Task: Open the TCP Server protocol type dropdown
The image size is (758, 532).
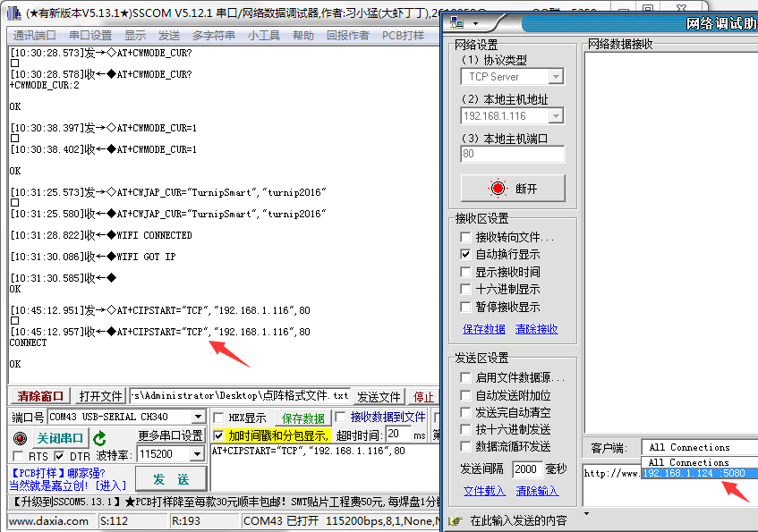Action: (556, 76)
